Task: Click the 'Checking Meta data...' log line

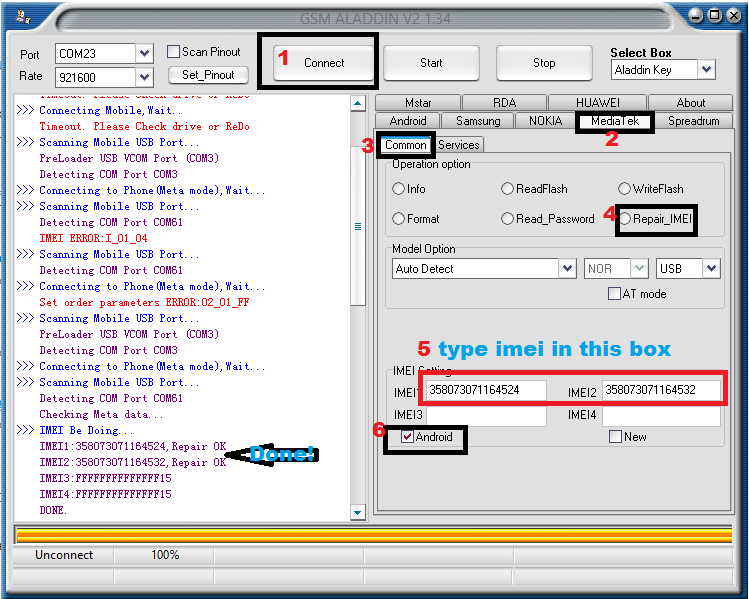Action: 101,414
